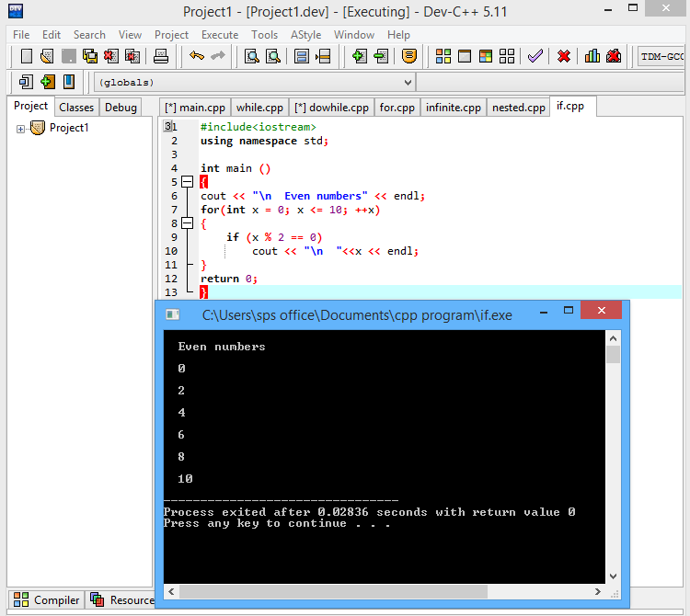Click the Goto bookmark blue icon

(x=69, y=82)
